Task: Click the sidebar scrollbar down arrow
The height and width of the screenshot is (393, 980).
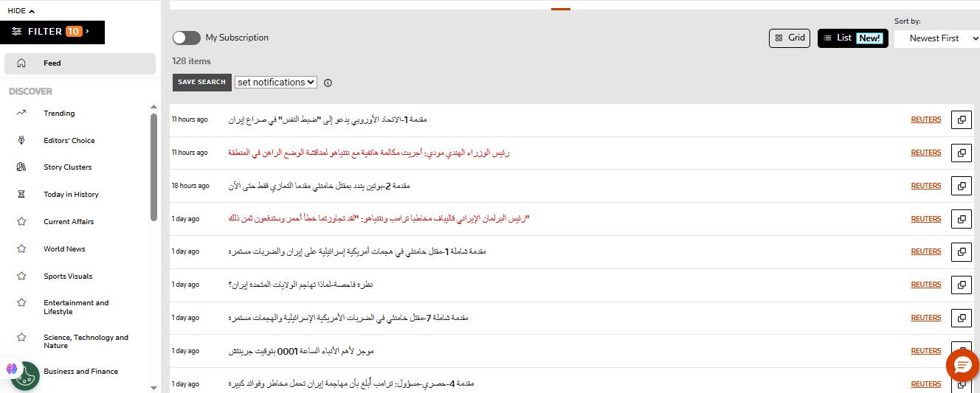Action: point(153,387)
